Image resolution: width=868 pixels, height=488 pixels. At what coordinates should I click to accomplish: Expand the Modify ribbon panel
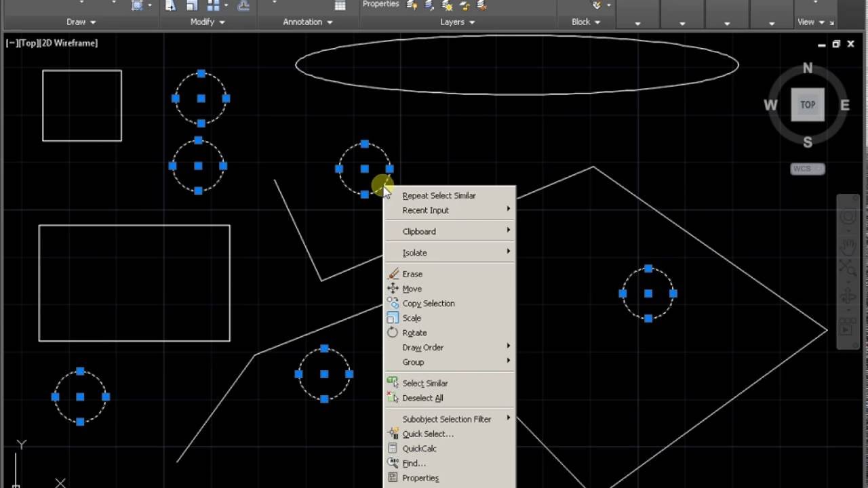(208, 22)
